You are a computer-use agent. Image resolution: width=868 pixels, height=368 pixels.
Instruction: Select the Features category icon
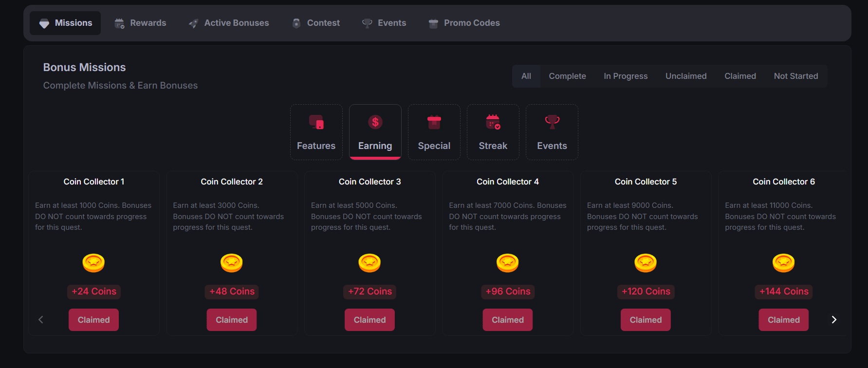tap(316, 122)
